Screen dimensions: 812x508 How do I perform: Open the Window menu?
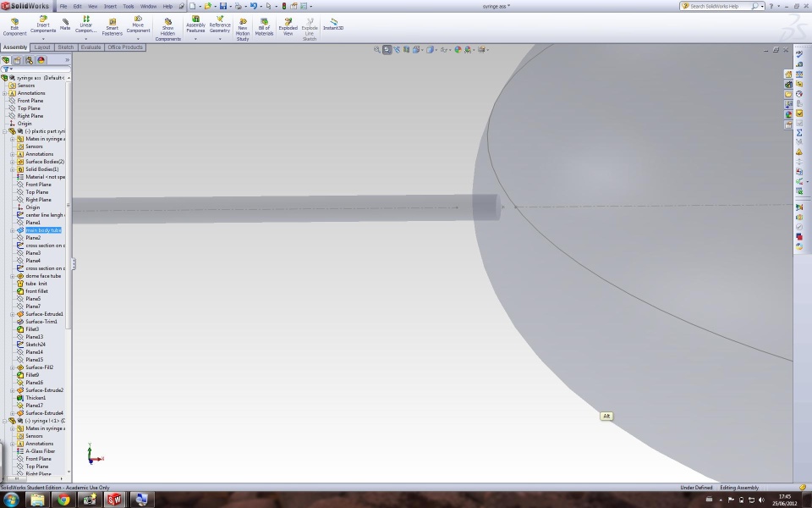click(x=148, y=6)
